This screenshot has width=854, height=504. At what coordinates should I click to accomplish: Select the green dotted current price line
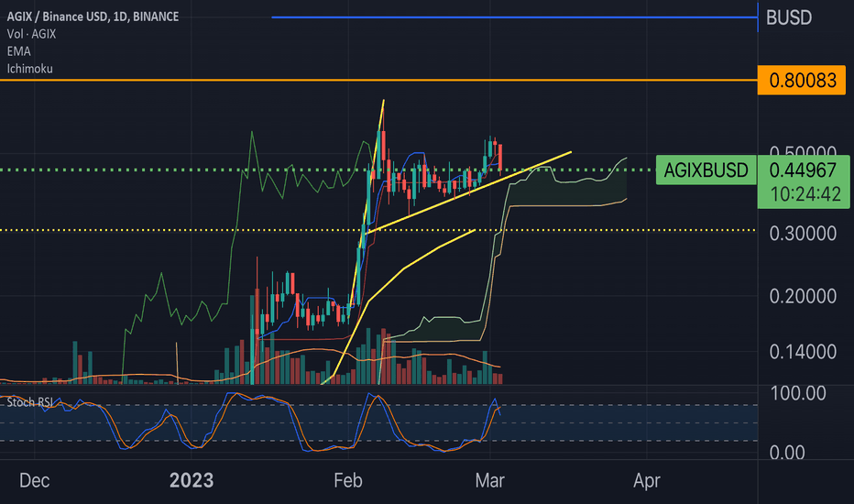327,170
